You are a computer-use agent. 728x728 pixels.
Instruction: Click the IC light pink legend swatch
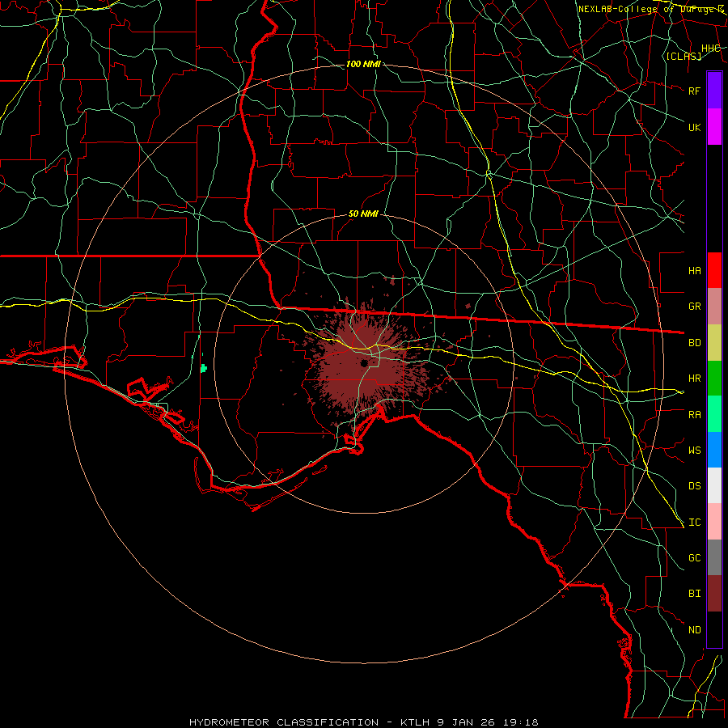coord(714,522)
